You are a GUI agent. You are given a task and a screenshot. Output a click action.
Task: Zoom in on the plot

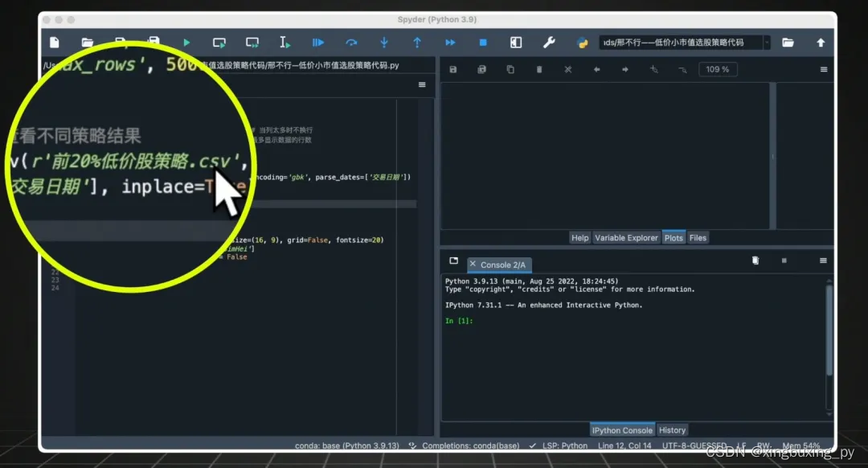point(653,69)
